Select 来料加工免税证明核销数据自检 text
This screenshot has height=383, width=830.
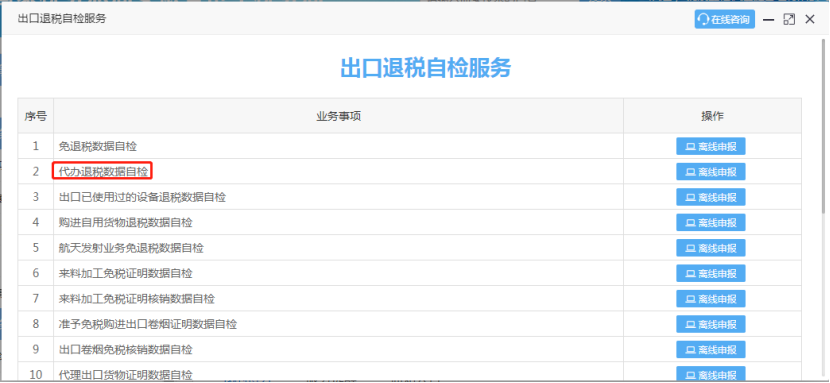137,299
